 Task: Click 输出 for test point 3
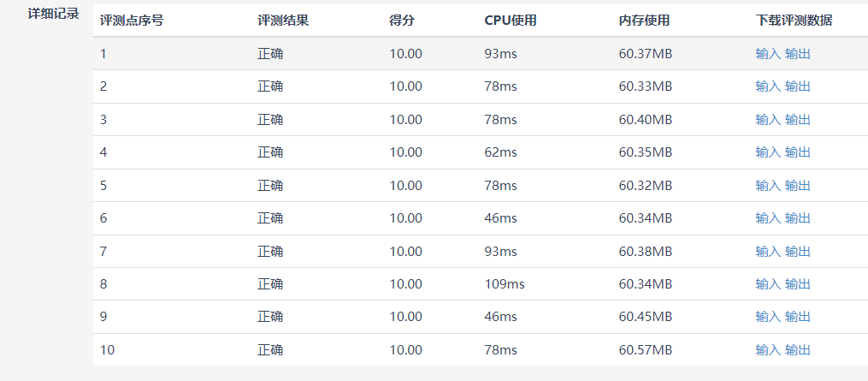[x=798, y=120]
